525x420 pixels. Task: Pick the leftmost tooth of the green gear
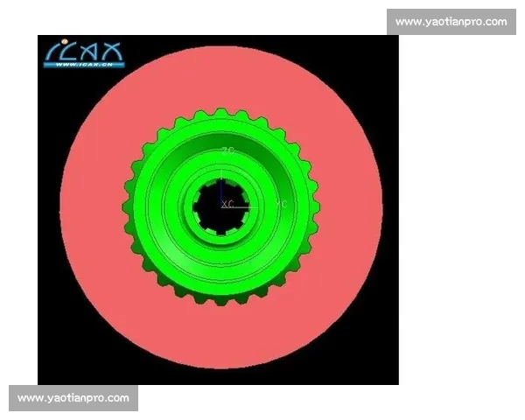pos(128,207)
